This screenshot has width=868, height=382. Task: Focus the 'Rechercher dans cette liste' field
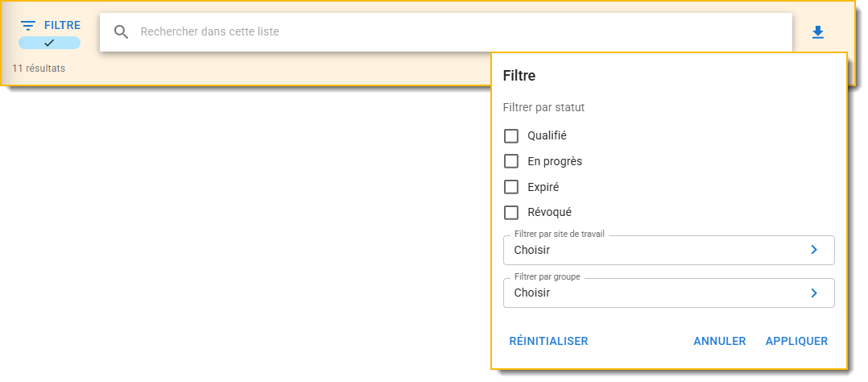[x=451, y=32]
